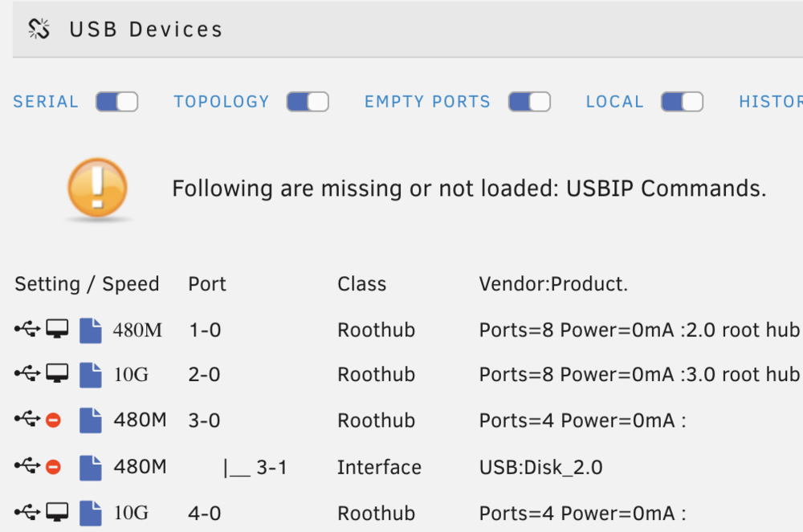Viewport: 803px width, 532px height.
Task: Open the blue document icon for USB:Disk_2.0
Action: pyautogui.click(x=91, y=468)
